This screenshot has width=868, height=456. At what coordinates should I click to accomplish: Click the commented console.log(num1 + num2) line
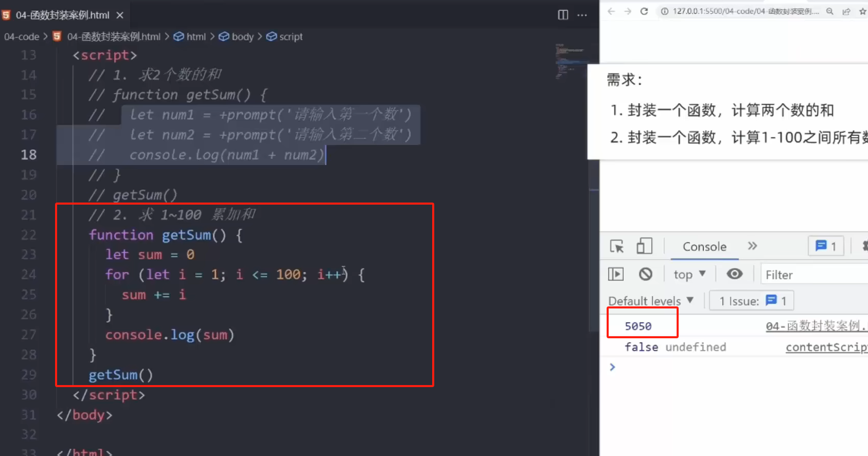click(226, 155)
